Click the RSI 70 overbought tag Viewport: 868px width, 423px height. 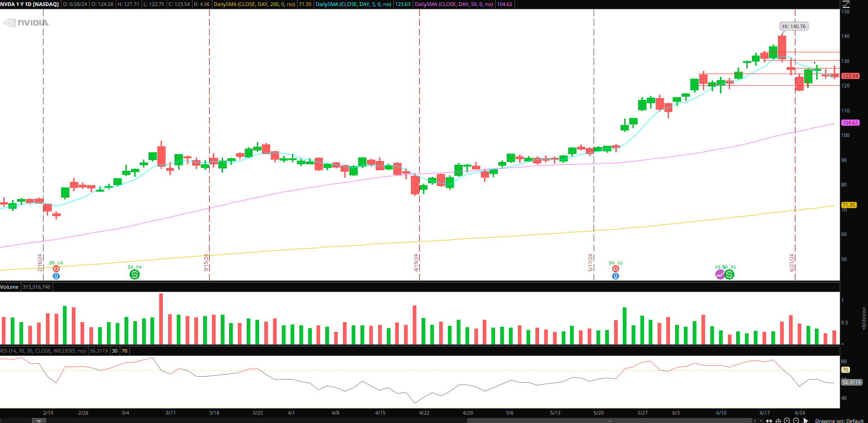845,370
